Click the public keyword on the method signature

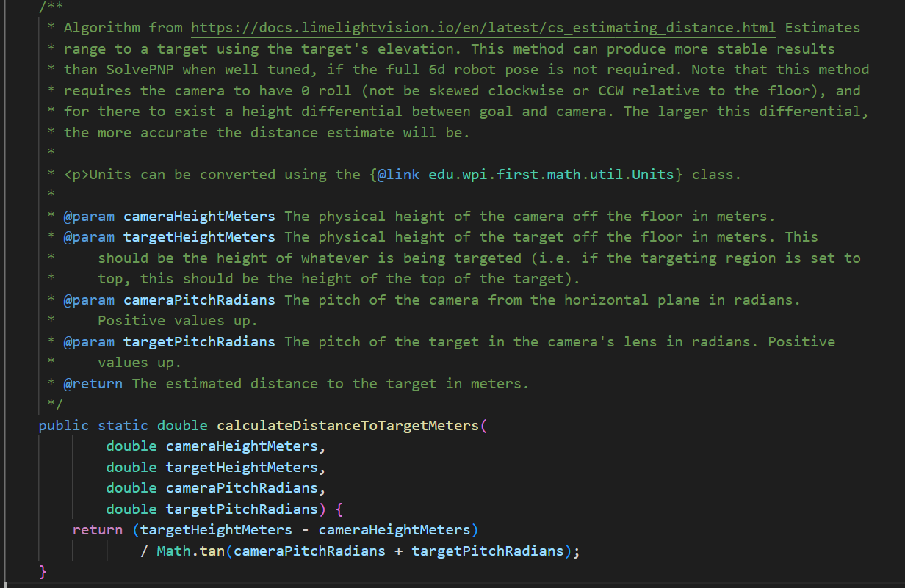(63, 425)
